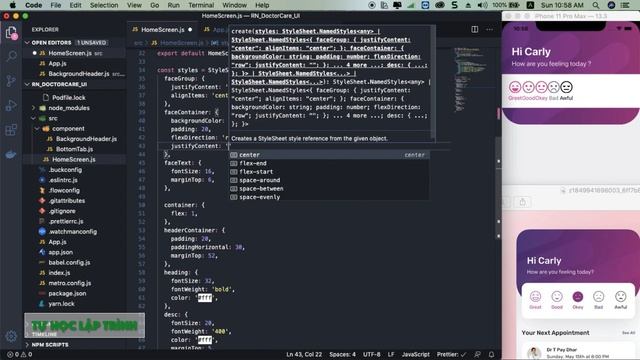Open BottomTab.js in file explorer
This screenshot has width=640, height=360.
74,149
